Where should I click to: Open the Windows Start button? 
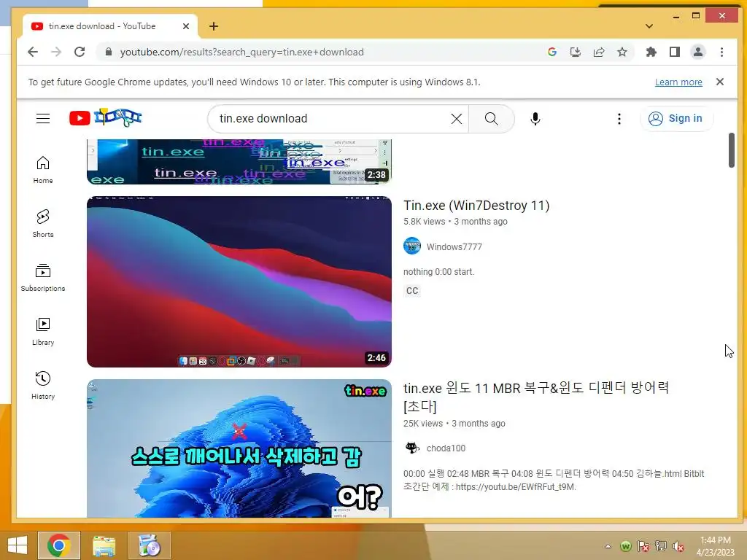click(18, 545)
